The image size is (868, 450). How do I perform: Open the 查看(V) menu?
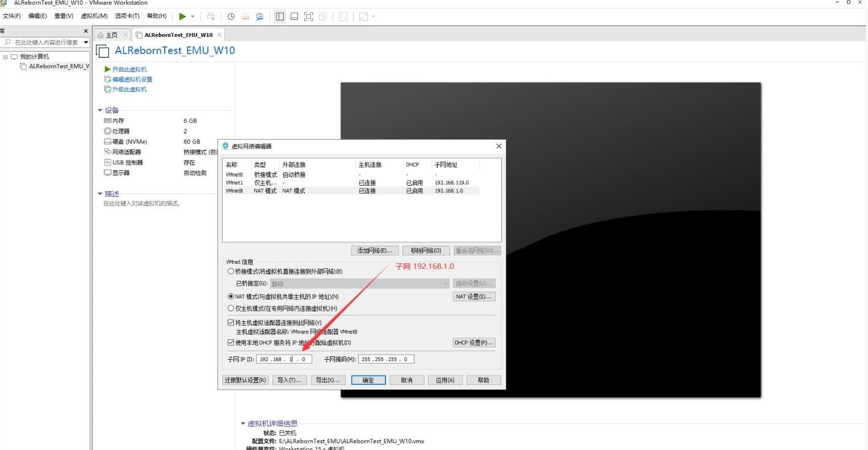(x=64, y=16)
